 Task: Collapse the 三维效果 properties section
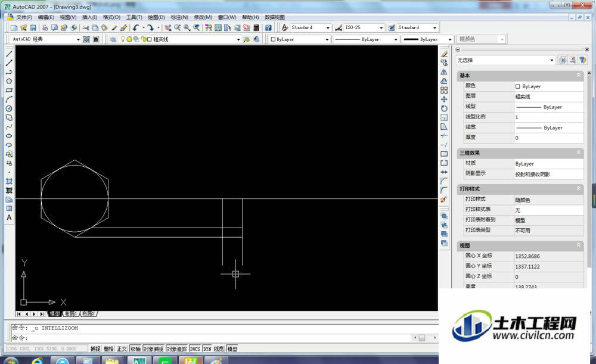[579, 153]
